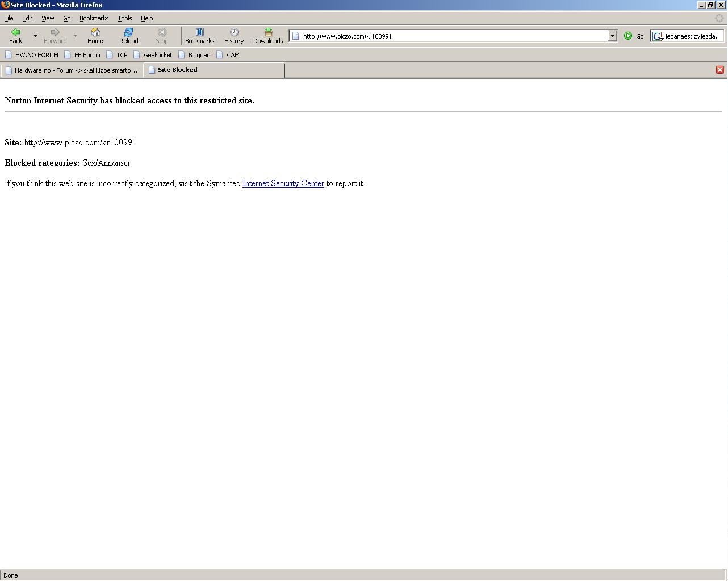Go back with the Back arrow
This screenshot has width=728, height=581.
point(15,36)
